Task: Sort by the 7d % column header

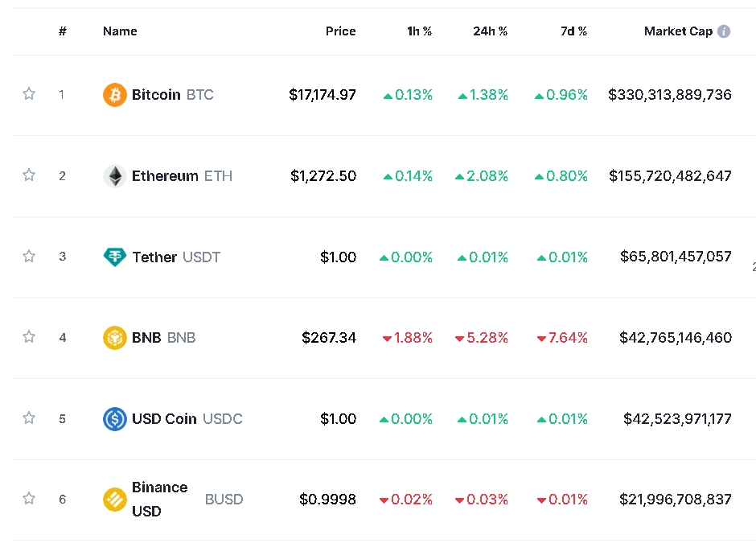Action: click(x=573, y=31)
